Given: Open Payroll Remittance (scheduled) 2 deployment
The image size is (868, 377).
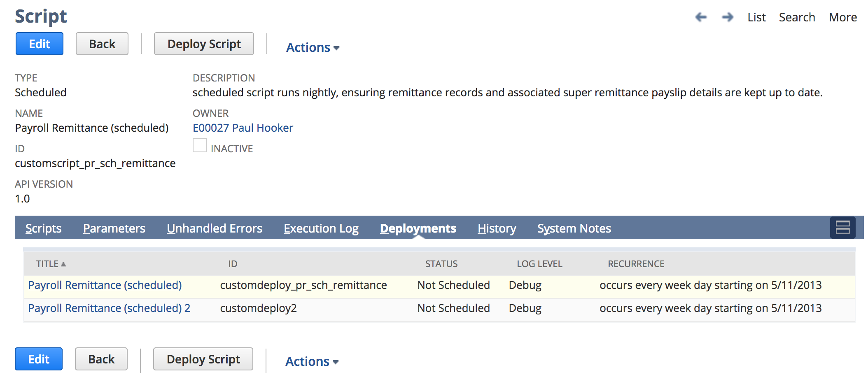Looking at the screenshot, I should tap(109, 308).
